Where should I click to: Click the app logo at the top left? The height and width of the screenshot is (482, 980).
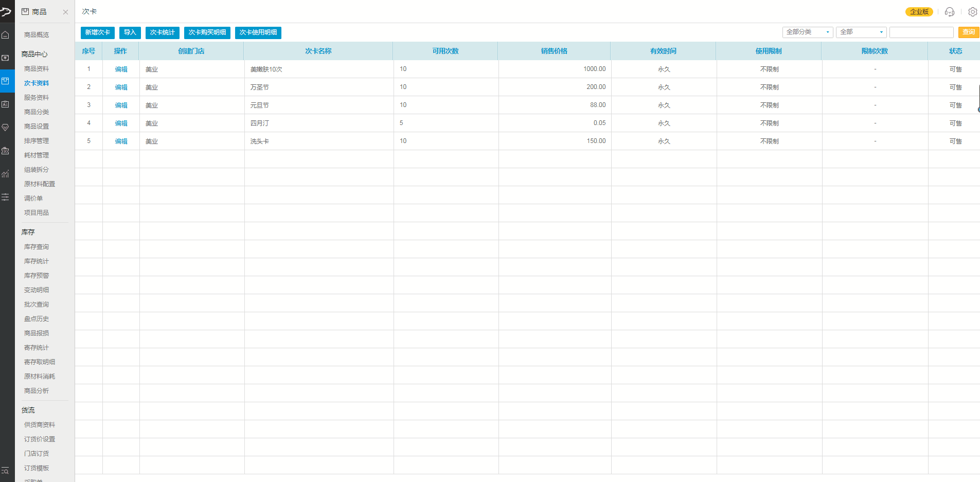tap(6, 11)
